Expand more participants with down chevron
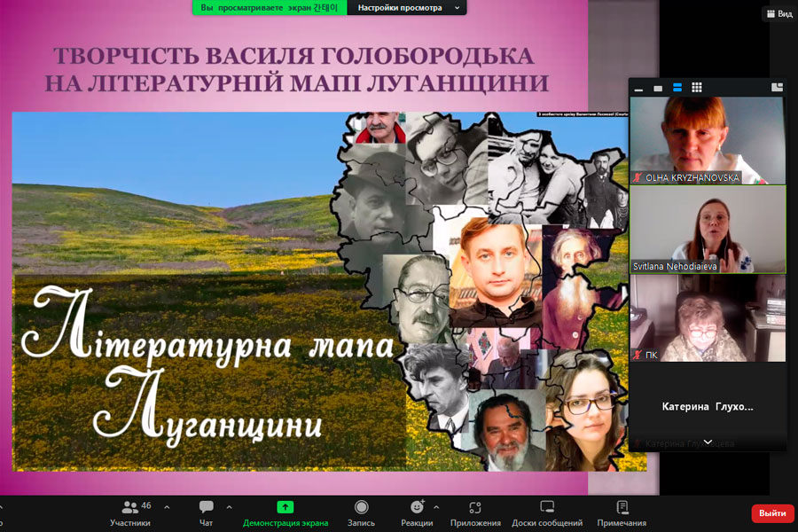798x532 pixels. (x=708, y=442)
